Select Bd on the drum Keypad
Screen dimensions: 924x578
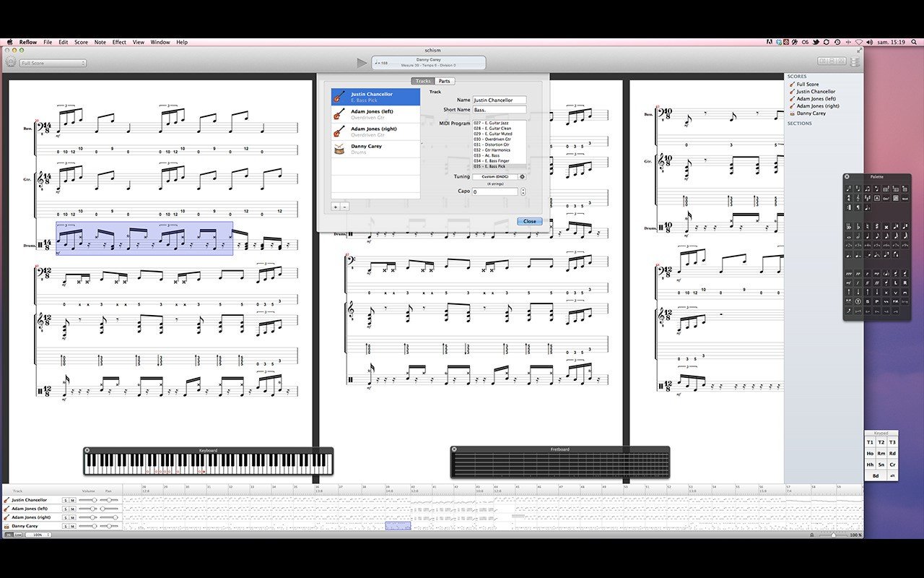(x=876, y=476)
